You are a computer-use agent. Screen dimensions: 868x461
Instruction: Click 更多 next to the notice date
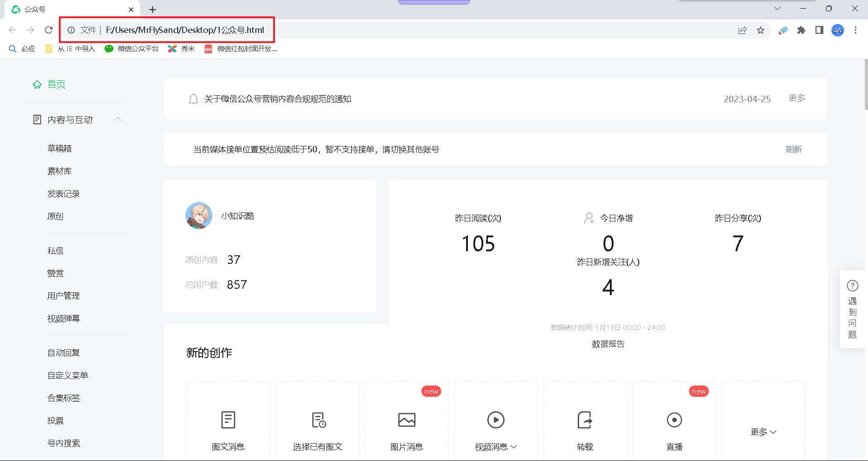(x=797, y=98)
